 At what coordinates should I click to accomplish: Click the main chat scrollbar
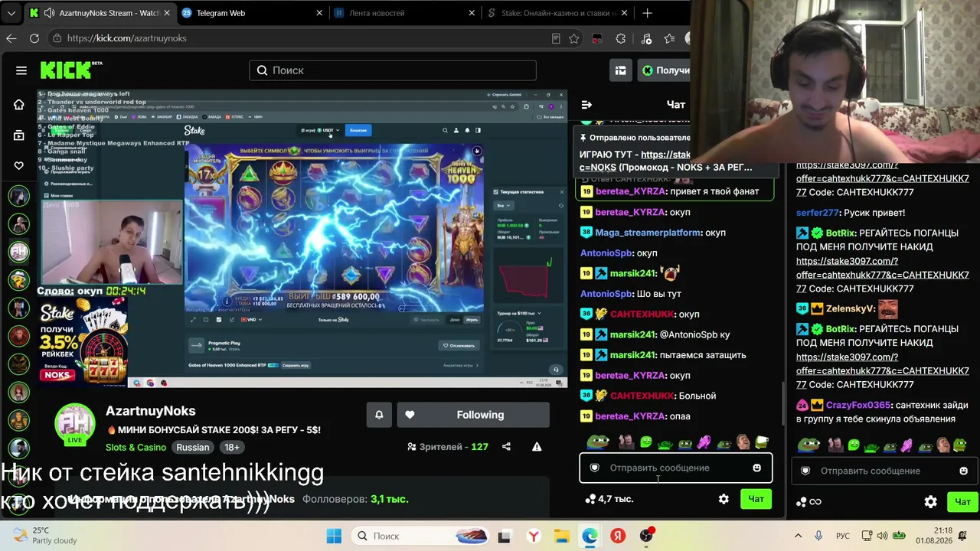pos(782,403)
